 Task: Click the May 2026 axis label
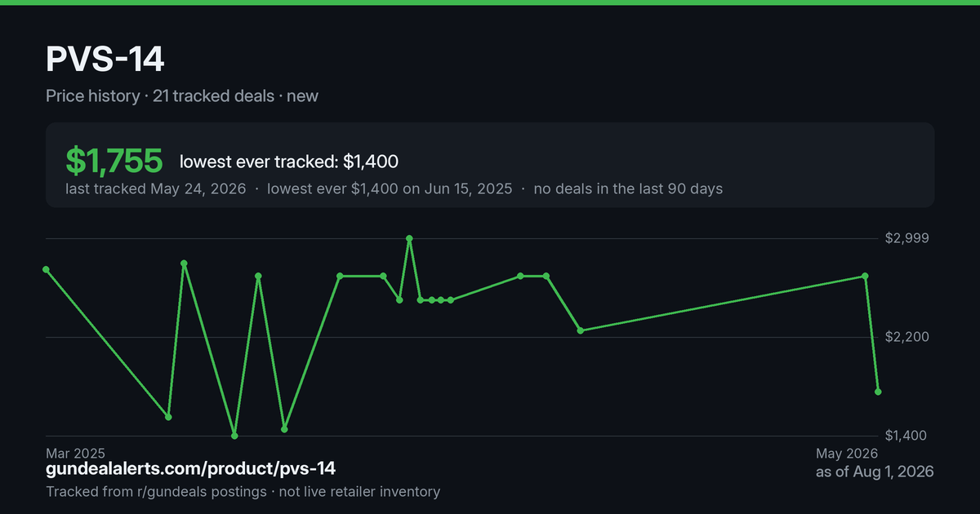847,453
